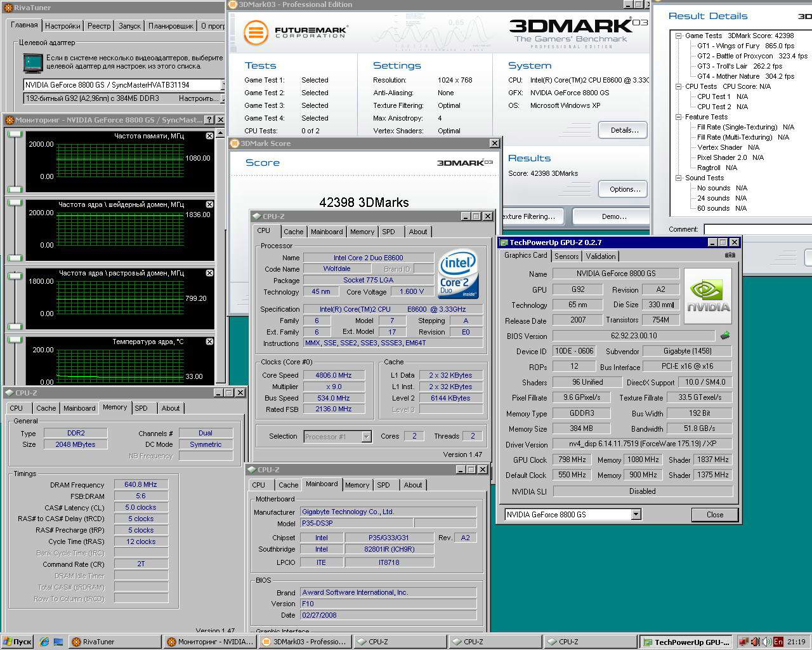This screenshot has height=650, width=812.
Task: Open Internet Explorer from quick launch
Action: pyautogui.click(x=44, y=642)
